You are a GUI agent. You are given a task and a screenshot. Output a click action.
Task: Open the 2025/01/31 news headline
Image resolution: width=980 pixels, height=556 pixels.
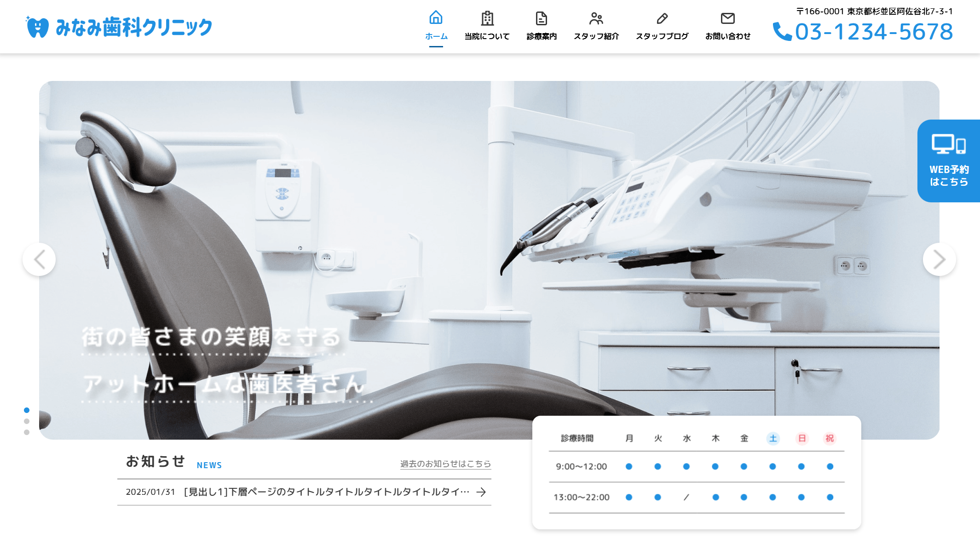(x=326, y=492)
